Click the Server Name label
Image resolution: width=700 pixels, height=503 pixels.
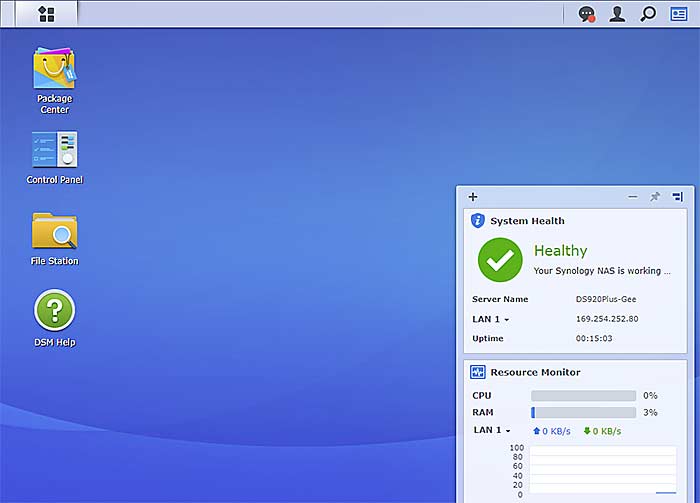click(x=500, y=299)
